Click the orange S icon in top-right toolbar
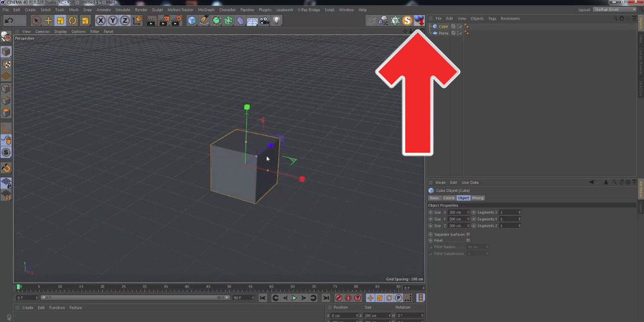Image resolution: width=644 pixels, height=322 pixels. tap(407, 21)
